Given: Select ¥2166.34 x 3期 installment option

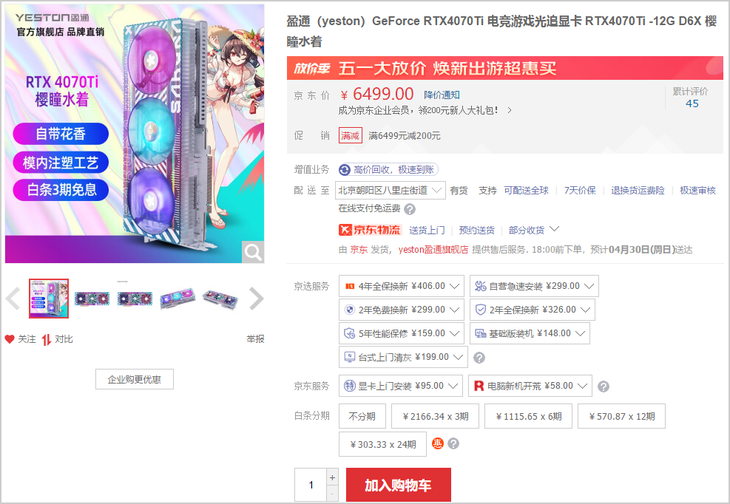Looking at the screenshot, I should point(435,416).
